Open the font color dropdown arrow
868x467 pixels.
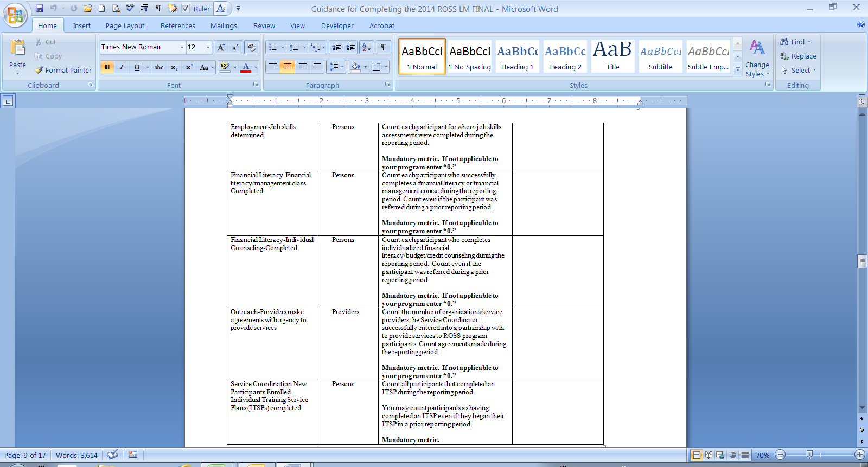tap(256, 67)
